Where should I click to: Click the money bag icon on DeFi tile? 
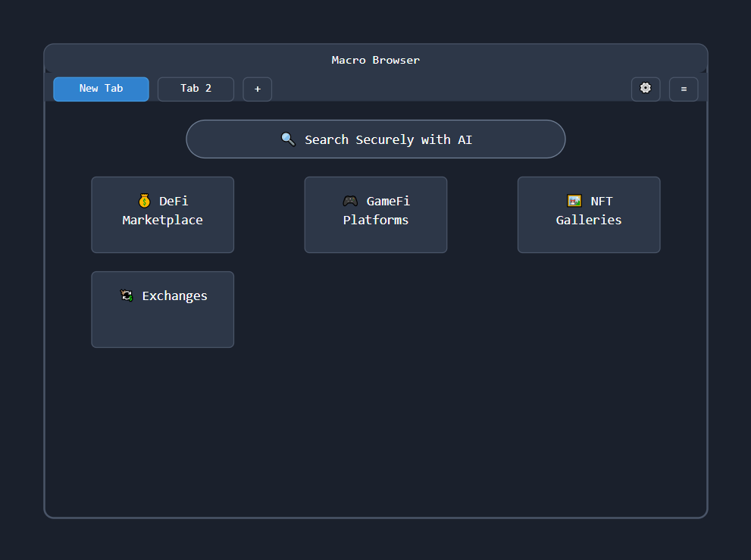click(x=145, y=201)
